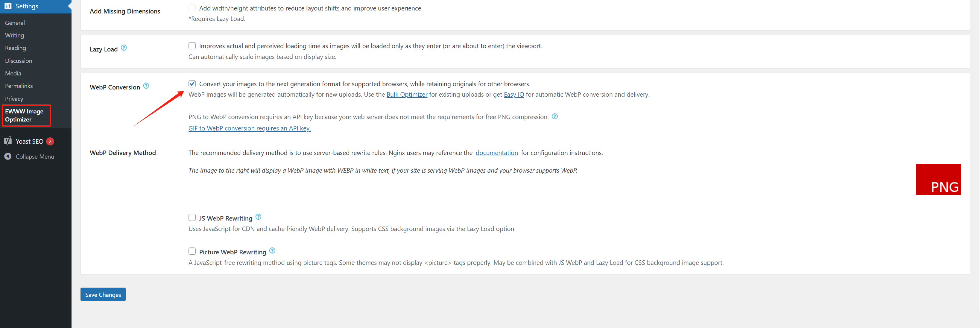The width and height of the screenshot is (980, 328).
Task: Click the Collapse Menu arrow icon
Action: click(8, 157)
